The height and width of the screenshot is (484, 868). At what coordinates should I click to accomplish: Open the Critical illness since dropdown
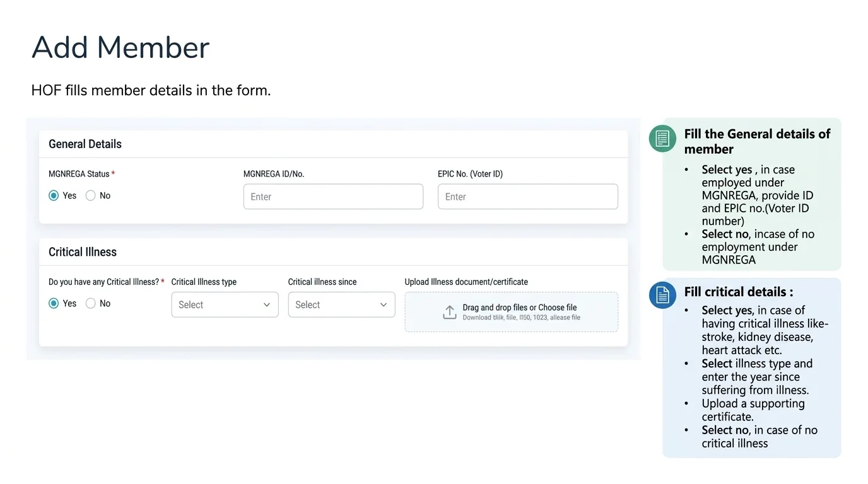(x=341, y=304)
